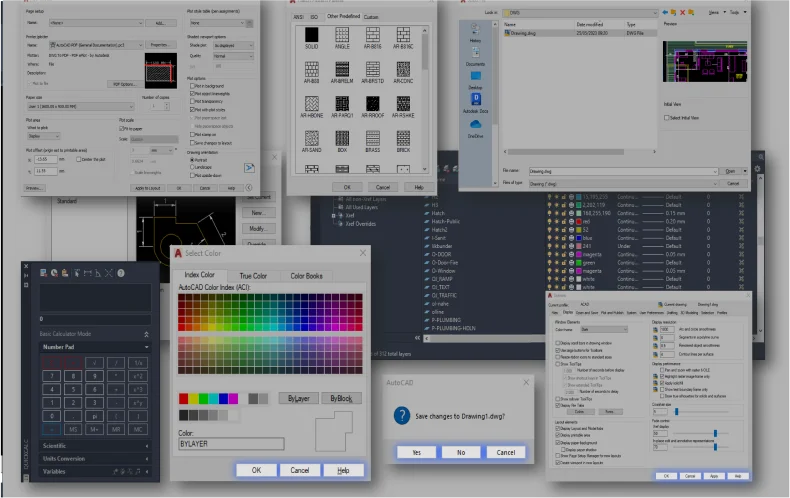Image resolution: width=790 pixels, height=498 pixels.
Task: Check Select Initial View checkbox
Action: [667, 117]
